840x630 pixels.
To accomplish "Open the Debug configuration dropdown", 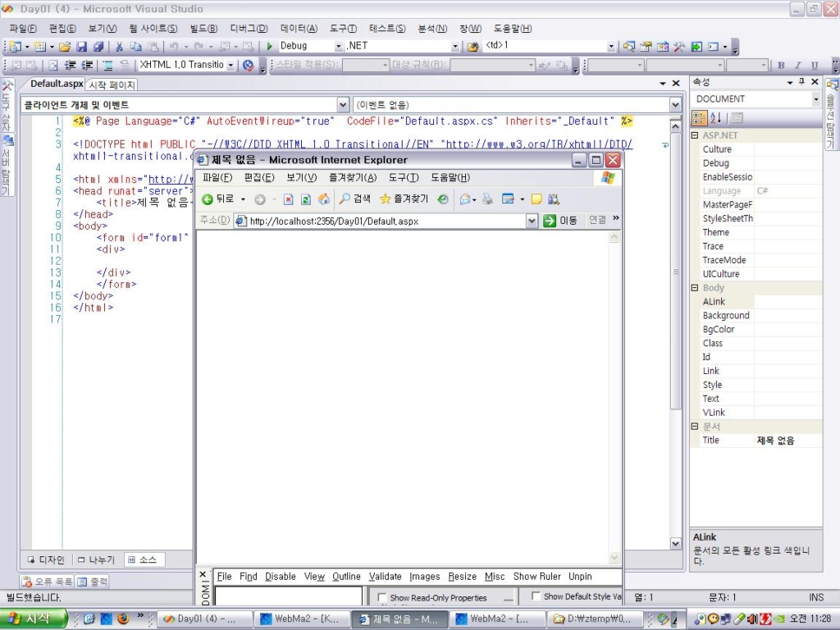I will [x=339, y=47].
